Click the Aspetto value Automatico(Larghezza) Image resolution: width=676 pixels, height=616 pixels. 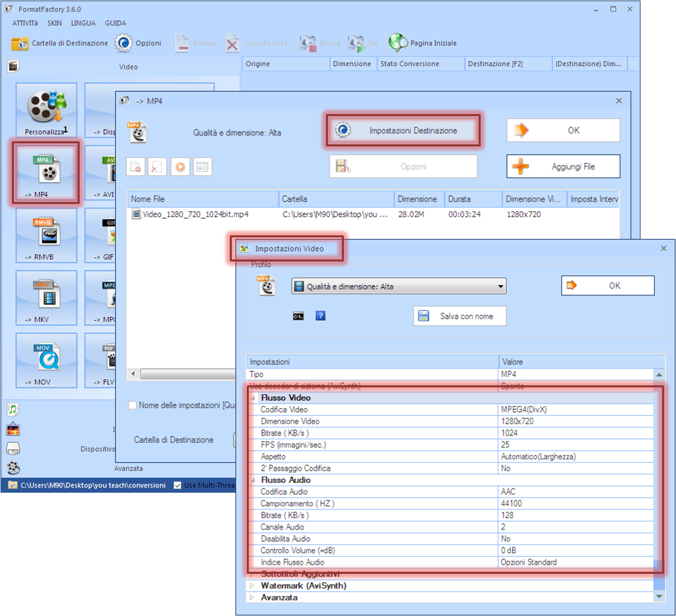click(538, 457)
